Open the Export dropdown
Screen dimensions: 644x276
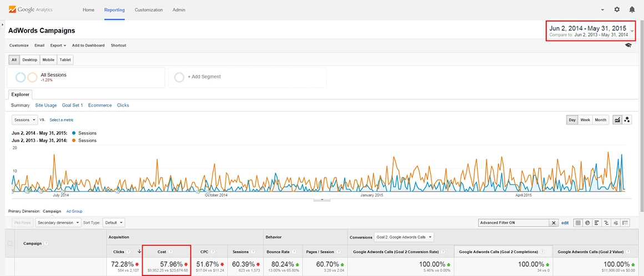click(58, 45)
